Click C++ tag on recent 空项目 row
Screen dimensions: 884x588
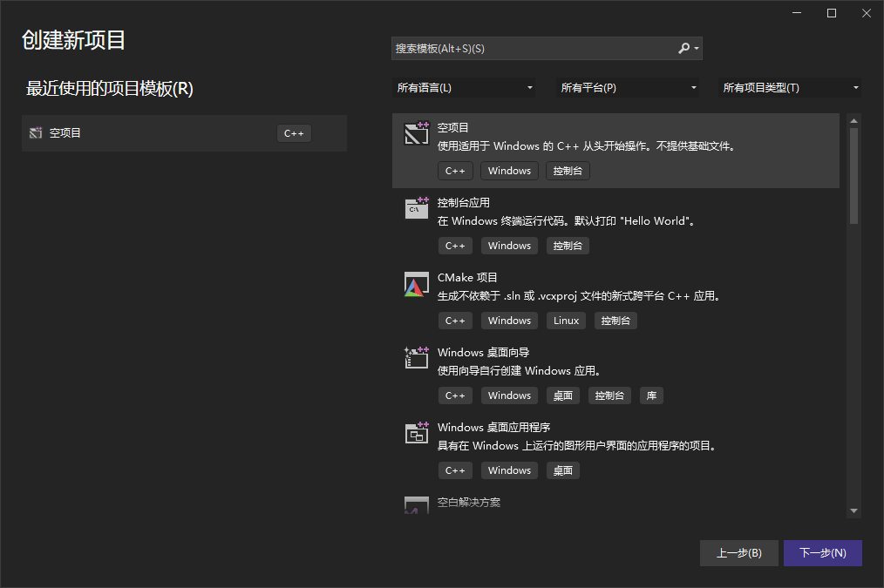[294, 133]
